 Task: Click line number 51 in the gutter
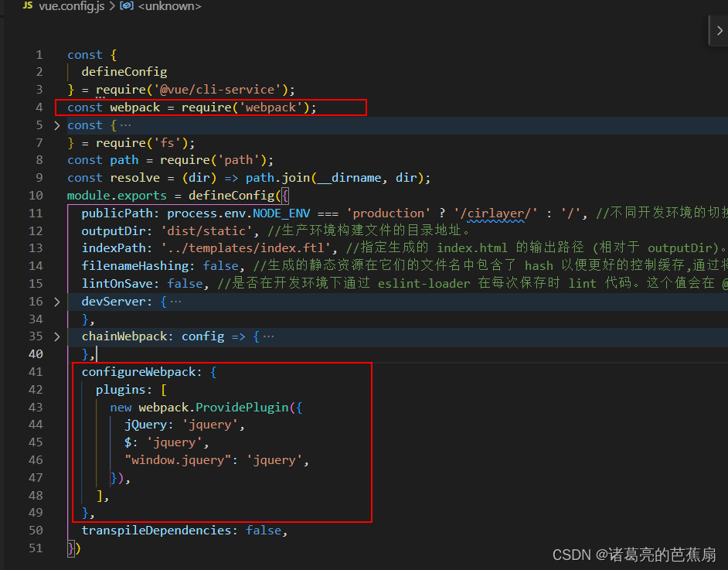point(36,548)
